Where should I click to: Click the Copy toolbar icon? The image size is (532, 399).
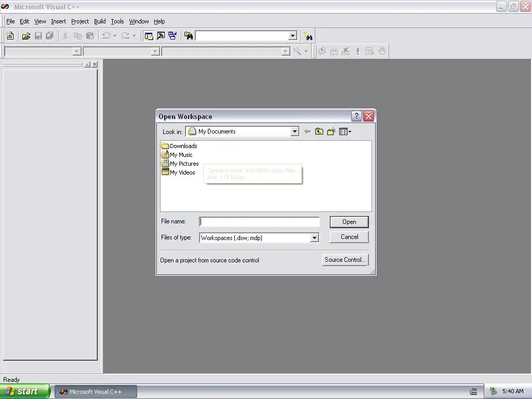78,36
